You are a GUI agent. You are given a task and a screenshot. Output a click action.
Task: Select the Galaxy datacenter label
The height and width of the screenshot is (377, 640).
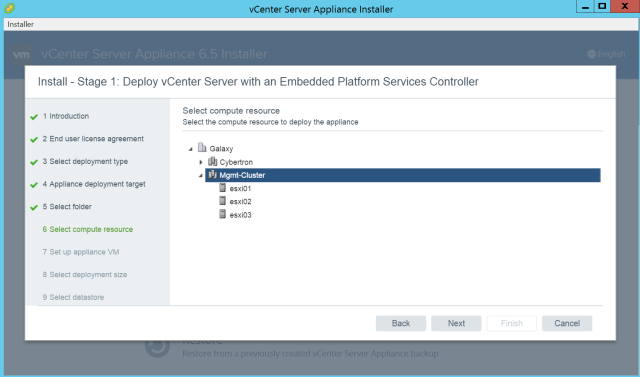pos(221,149)
